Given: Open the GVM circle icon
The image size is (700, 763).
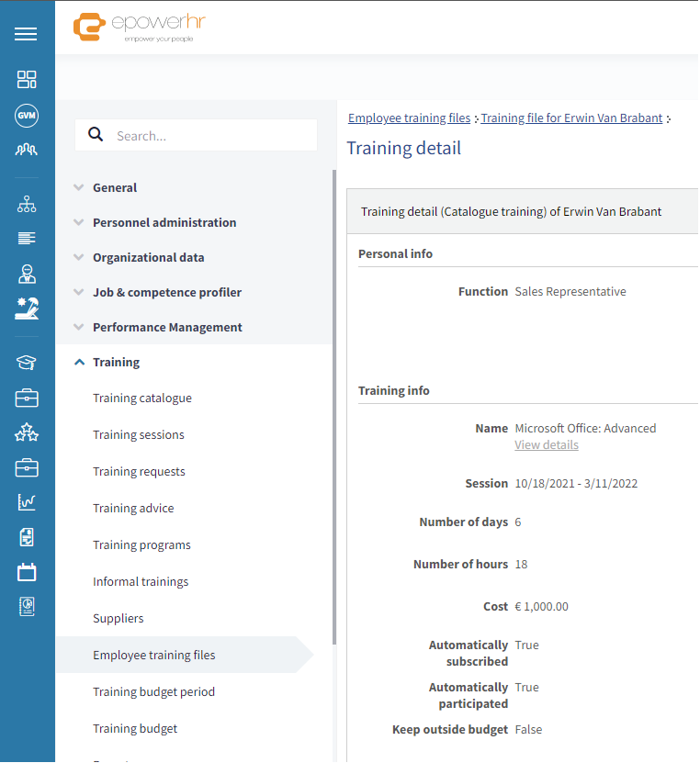Looking at the screenshot, I should pos(27,116).
